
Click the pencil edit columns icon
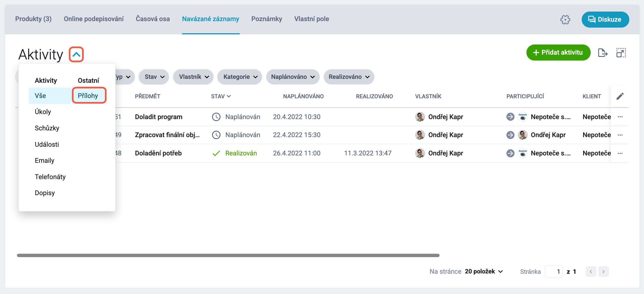[x=620, y=96]
